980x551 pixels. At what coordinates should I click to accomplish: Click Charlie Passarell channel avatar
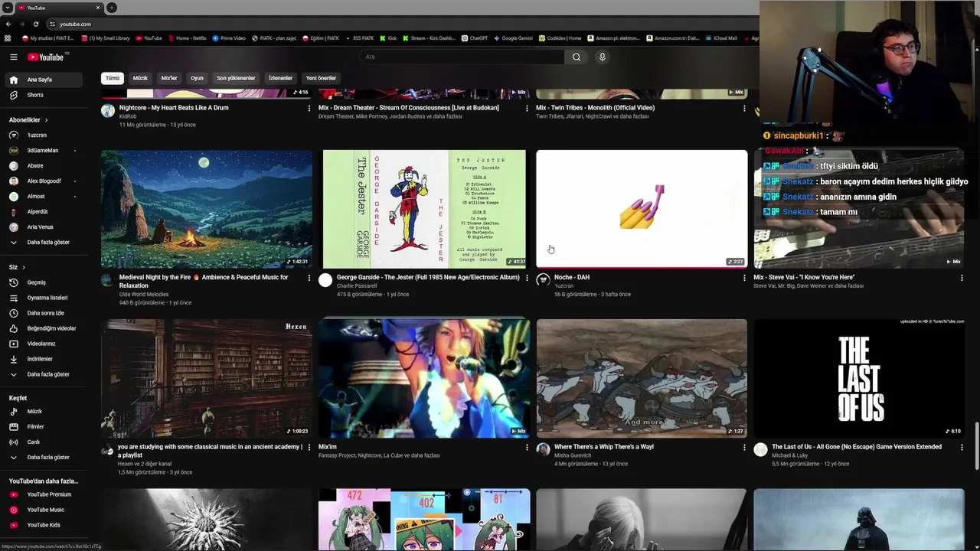(325, 280)
